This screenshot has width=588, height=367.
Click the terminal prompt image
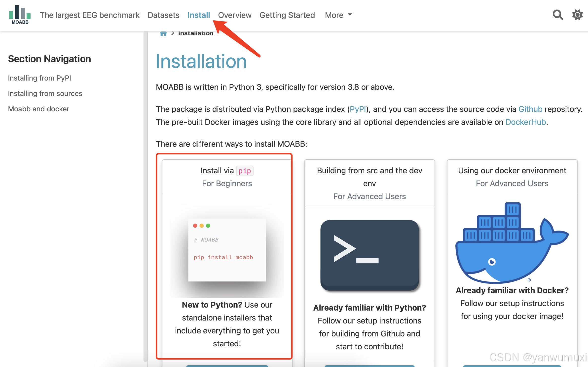(x=369, y=255)
